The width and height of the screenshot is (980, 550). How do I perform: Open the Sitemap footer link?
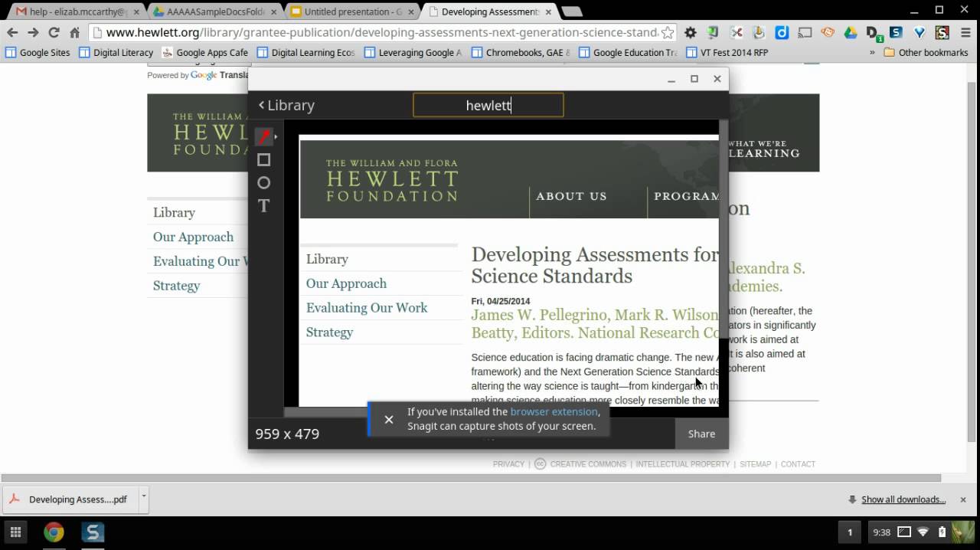coord(755,464)
